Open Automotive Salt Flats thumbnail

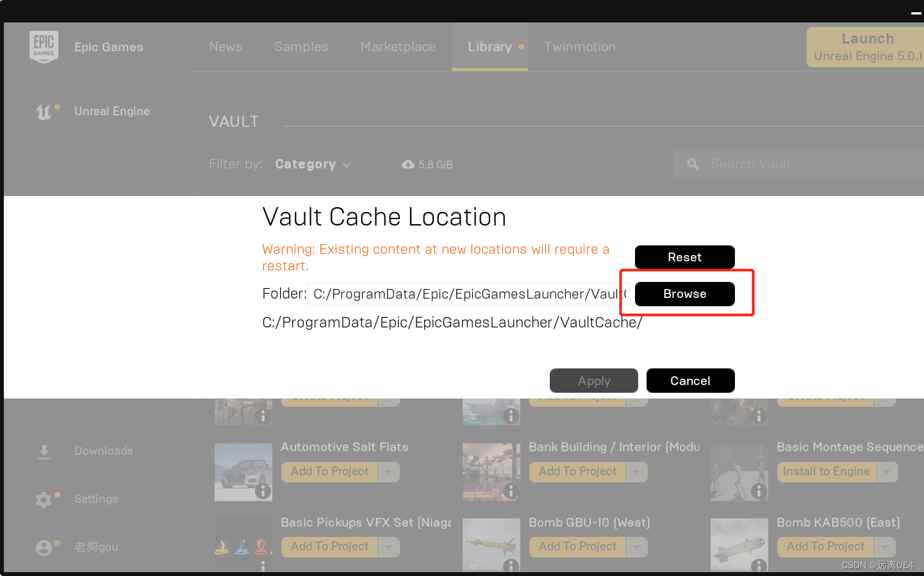pos(243,472)
